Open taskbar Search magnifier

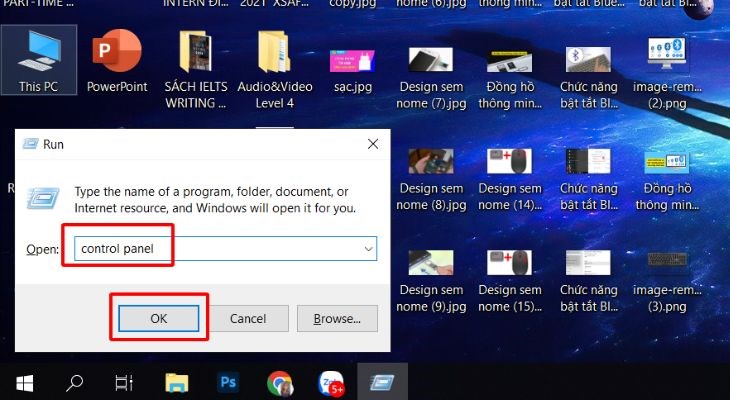(74, 383)
